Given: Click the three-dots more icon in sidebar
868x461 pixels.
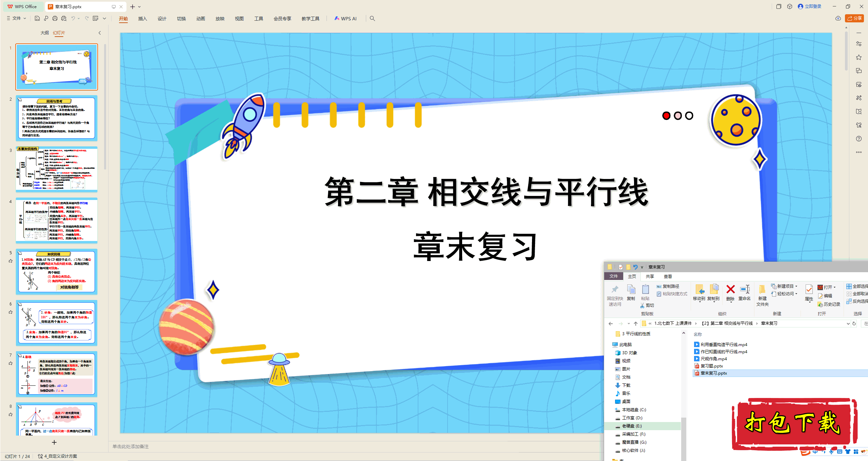Looking at the screenshot, I should (x=859, y=152).
